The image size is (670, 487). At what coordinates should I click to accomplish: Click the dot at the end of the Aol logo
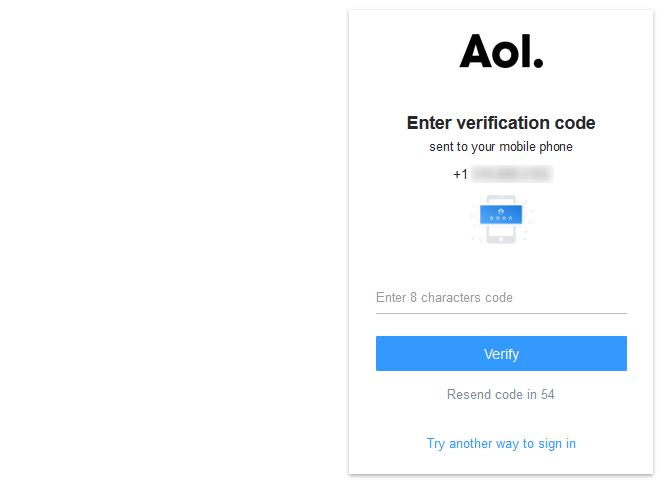pos(539,63)
